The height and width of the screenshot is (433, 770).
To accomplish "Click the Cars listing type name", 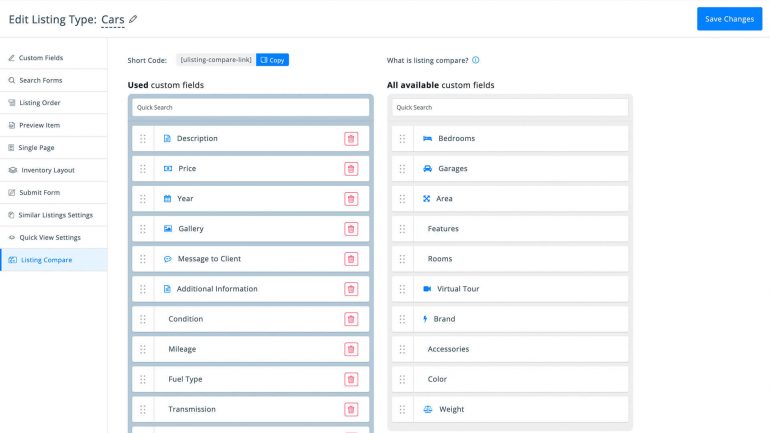I will coord(112,20).
